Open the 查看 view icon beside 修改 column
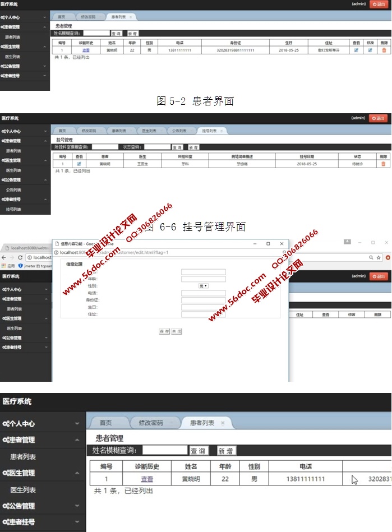392x532 pixels. (x=356, y=50)
